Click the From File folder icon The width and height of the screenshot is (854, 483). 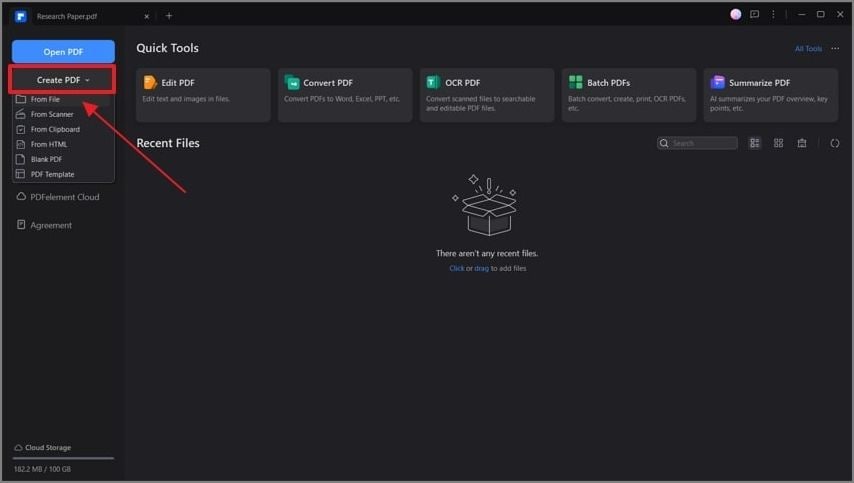tap(21, 99)
